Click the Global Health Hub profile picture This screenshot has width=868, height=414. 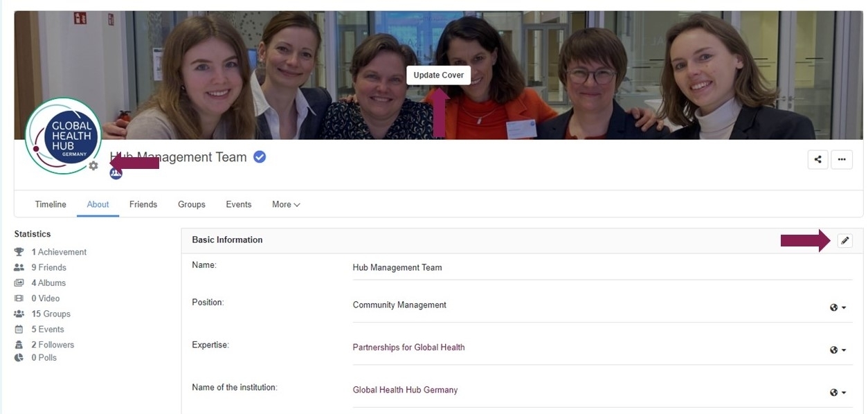[63, 136]
